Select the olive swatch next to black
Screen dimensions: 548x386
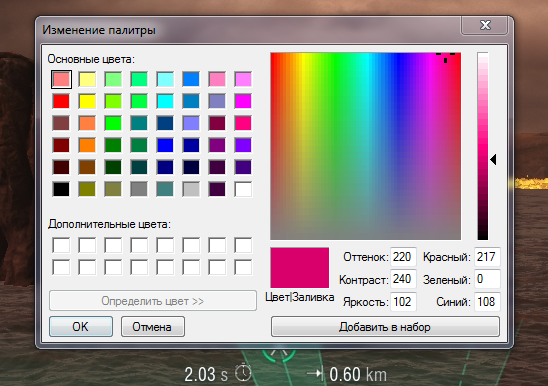point(87,189)
